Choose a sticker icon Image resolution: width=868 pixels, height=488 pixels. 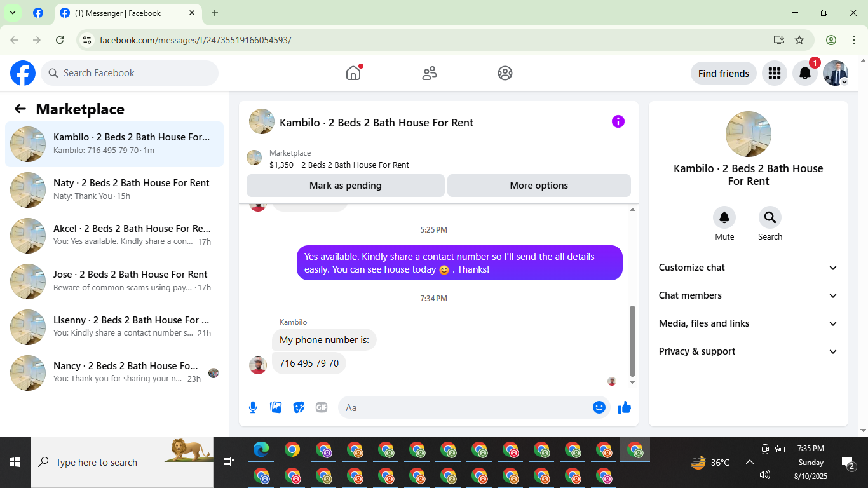click(x=299, y=407)
